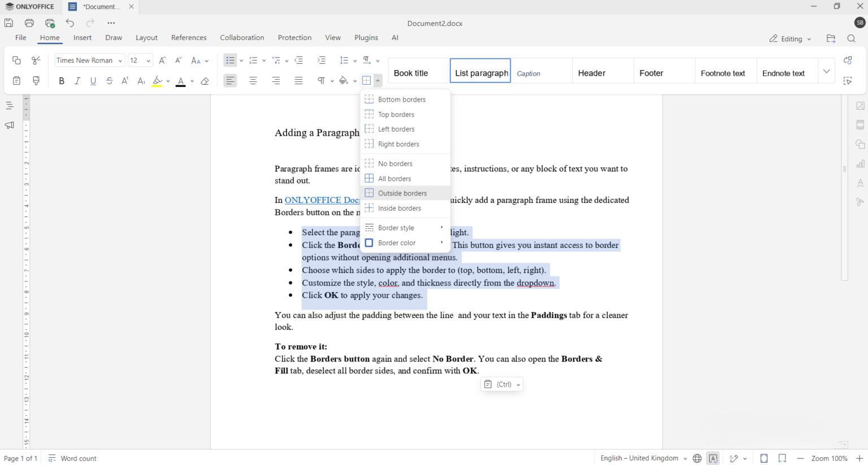Select the superscript icon
The width and height of the screenshot is (868, 465).
124,80
